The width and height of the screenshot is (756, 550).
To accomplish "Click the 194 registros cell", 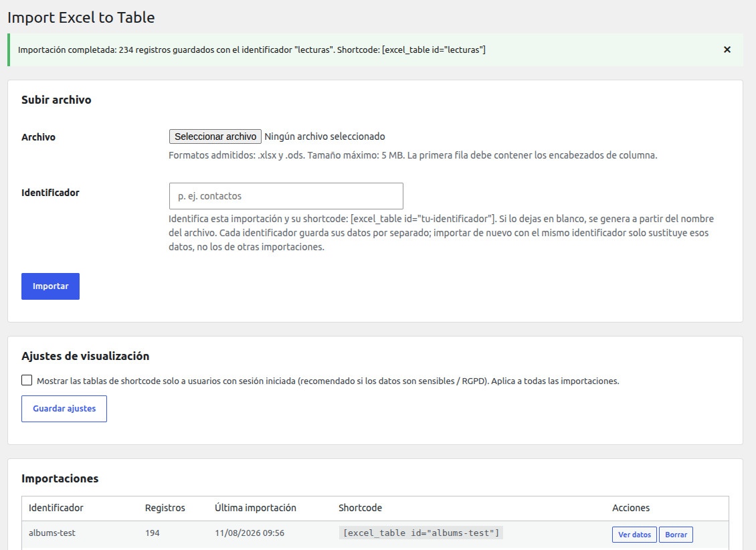I will click(x=153, y=533).
